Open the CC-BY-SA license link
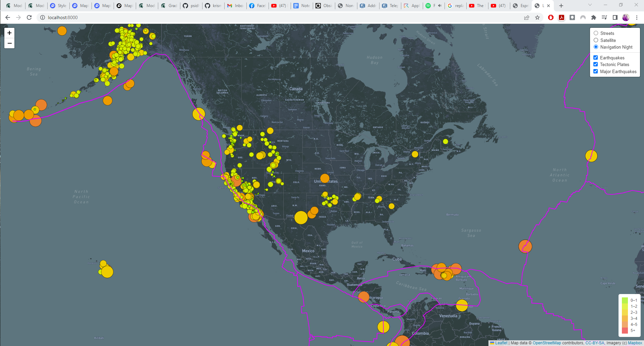 (595, 343)
